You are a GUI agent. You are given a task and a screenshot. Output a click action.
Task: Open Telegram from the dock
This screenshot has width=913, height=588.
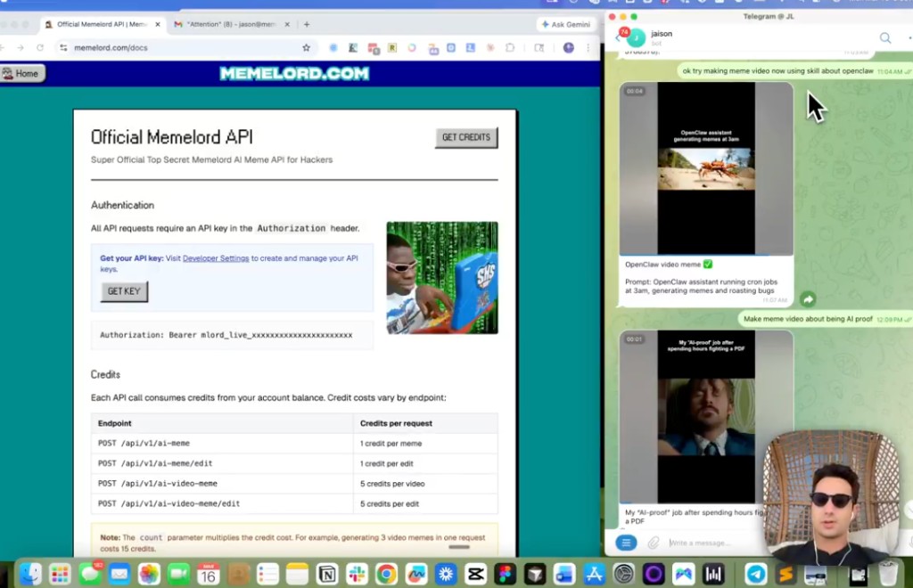755,575
